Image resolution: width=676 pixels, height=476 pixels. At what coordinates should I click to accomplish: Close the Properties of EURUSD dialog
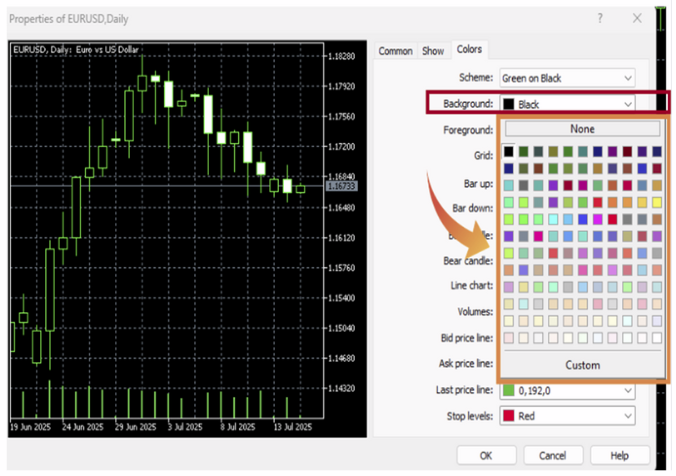pyautogui.click(x=637, y=19)
